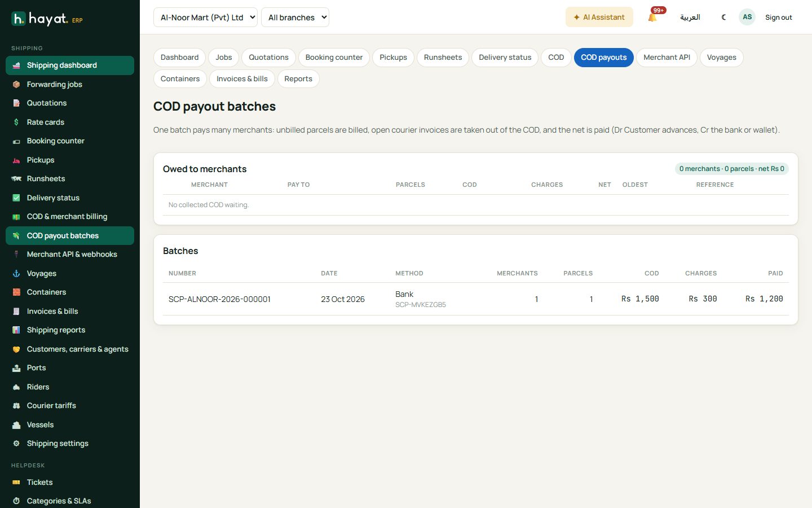Open Customers, carriers & agents page
812x508 pixels.
coord(70,349)
